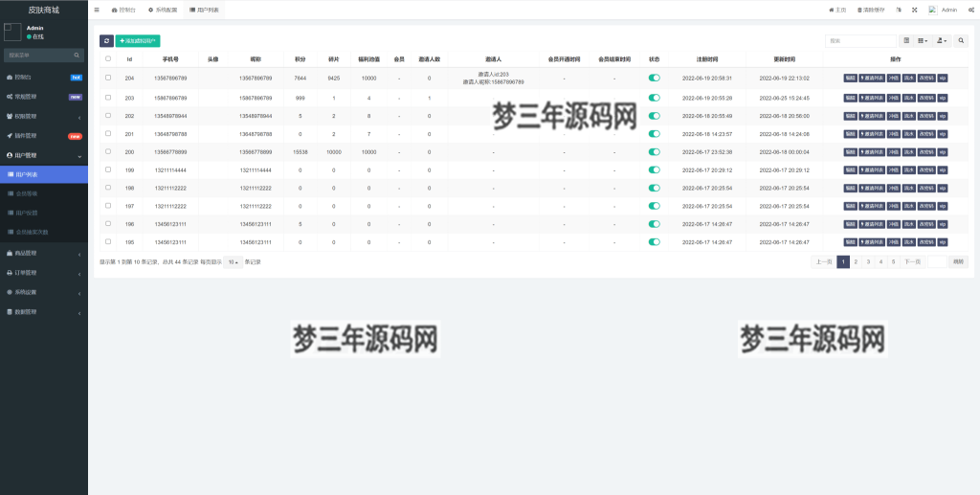The image size is (980, 495).
Task: Click the table search input field
Action: tap(860, 41)
